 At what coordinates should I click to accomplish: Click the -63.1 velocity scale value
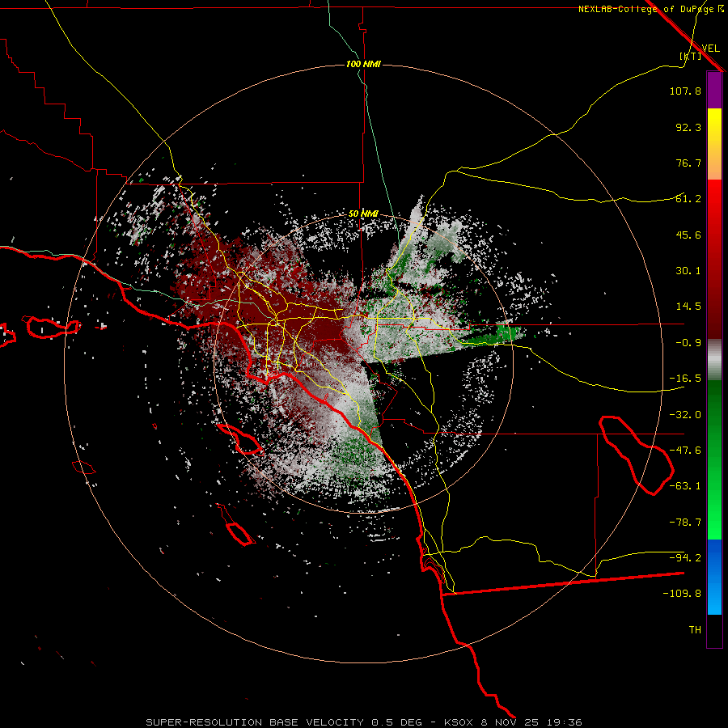[685, 486]
